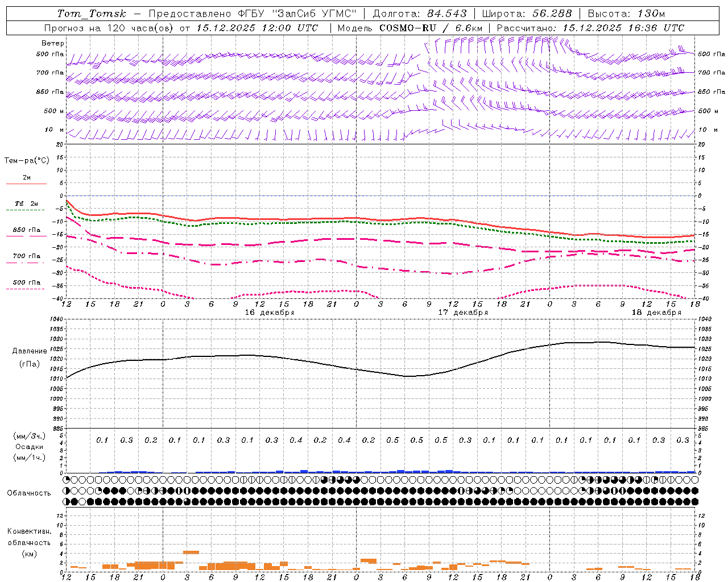728x582 pixels.
Task: Select the 'ЗапСиб УГМС' provider text
Action: 314,14
